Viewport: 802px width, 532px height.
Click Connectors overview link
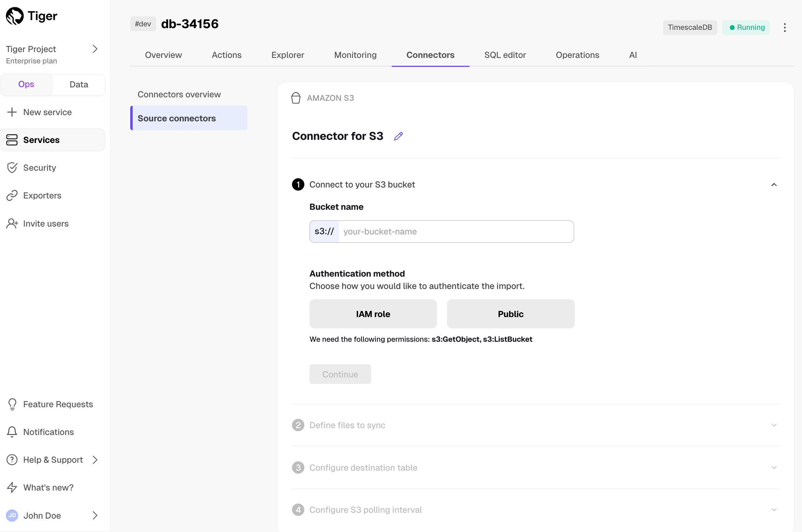coord(179,94)
